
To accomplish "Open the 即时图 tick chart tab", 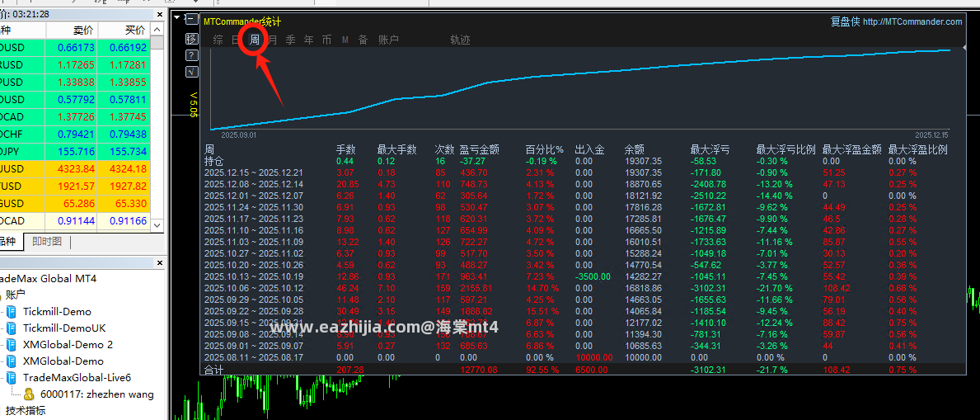I will pos(47,241).
